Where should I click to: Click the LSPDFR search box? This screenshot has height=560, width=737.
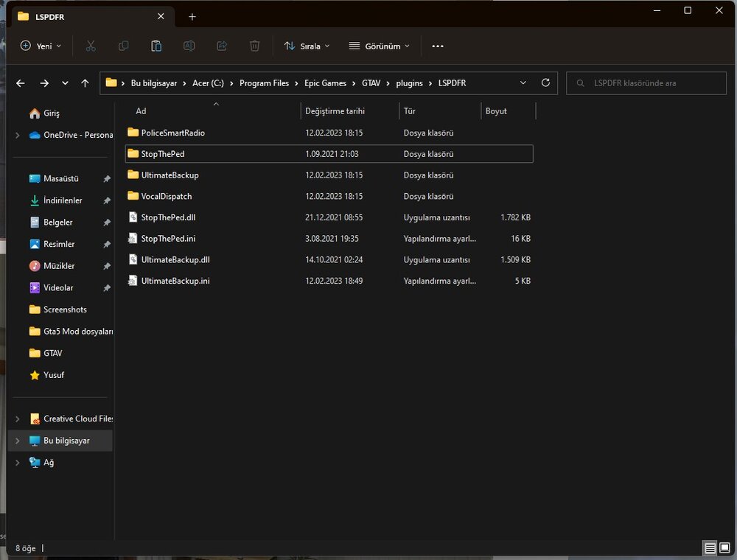(x=646, y=83)
